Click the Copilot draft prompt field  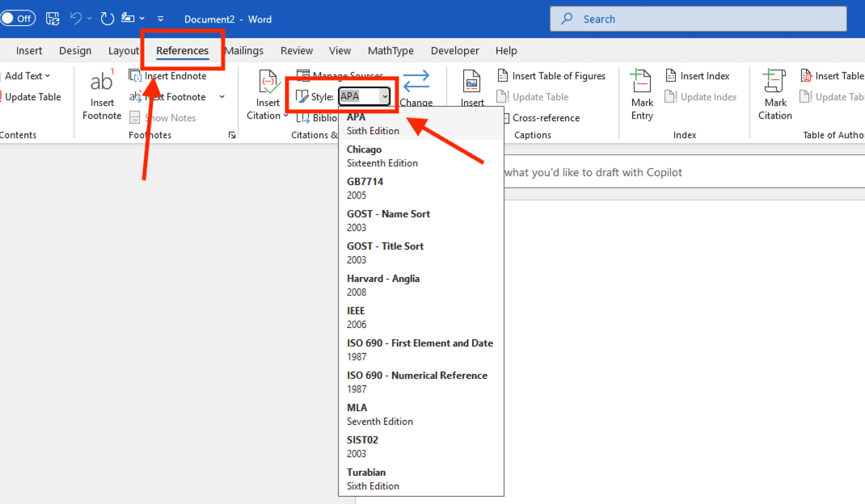684,173
